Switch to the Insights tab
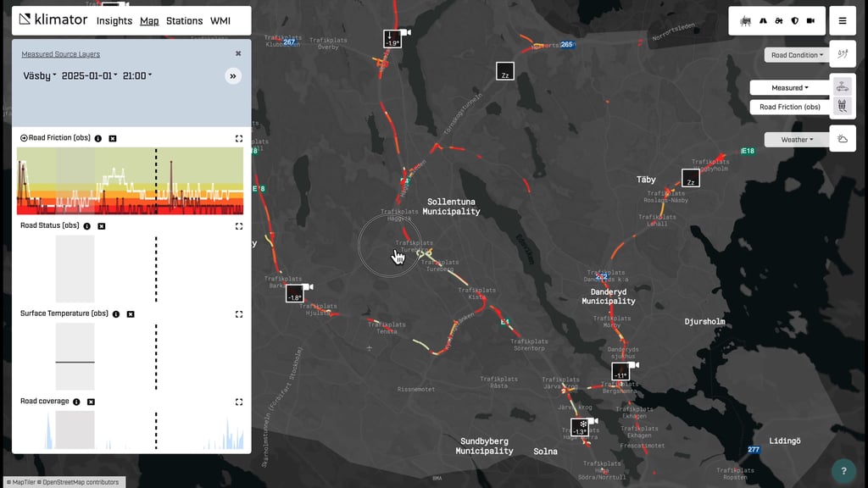The width and height of the screenshot is (868, 488). tap(114, 20)
